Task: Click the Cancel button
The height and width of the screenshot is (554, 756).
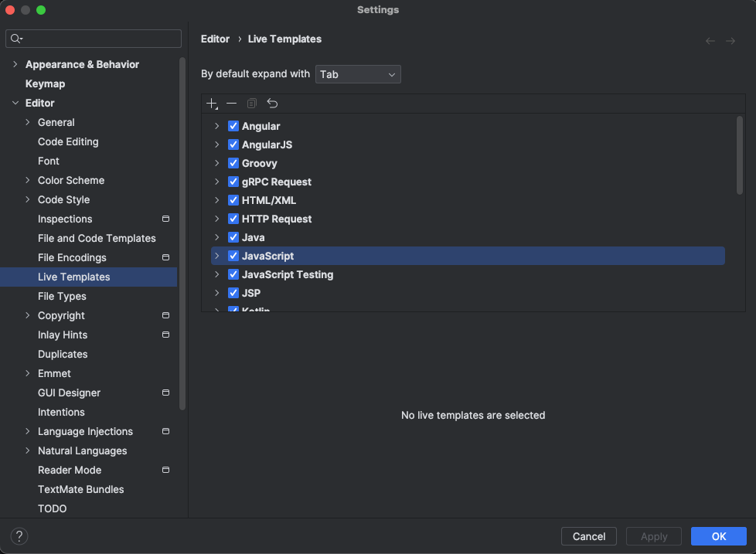Action: pyautogui.click(x=589, y=536)
